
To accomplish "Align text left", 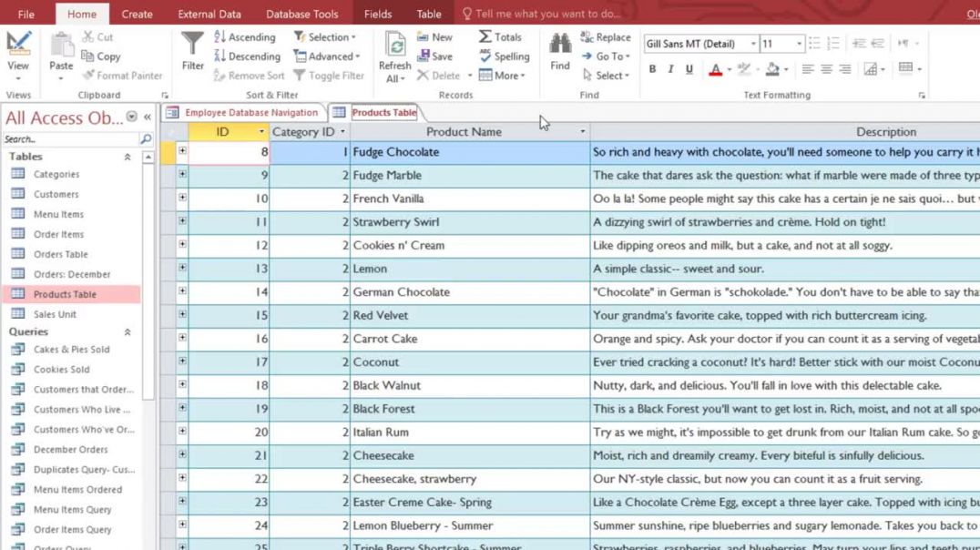I will [808, 69].
